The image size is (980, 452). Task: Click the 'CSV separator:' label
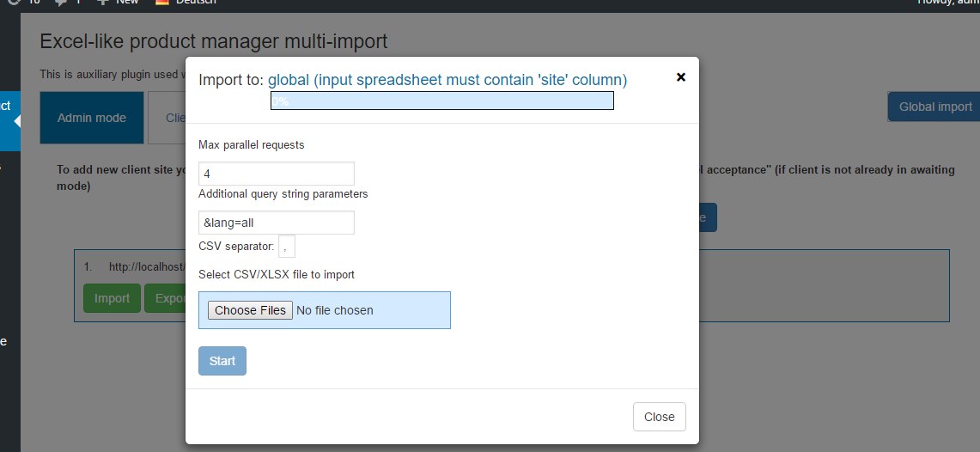coord(236,247)
